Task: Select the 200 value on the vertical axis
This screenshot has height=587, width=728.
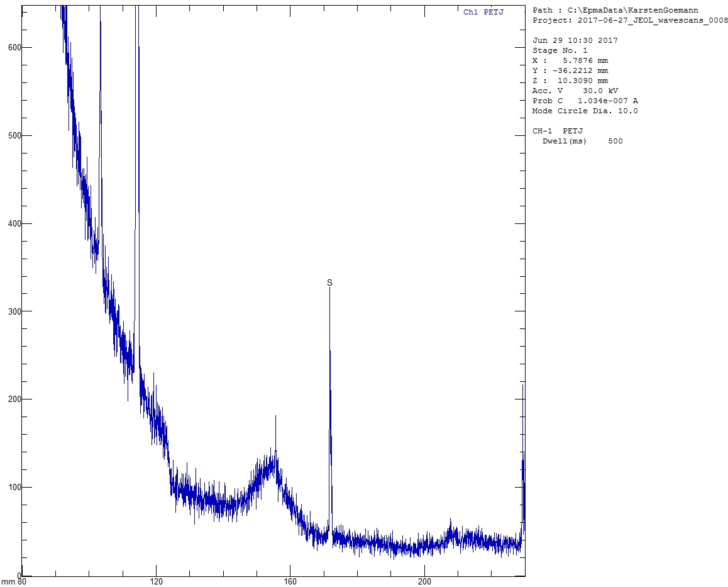Action: click(x=11, y=400)
